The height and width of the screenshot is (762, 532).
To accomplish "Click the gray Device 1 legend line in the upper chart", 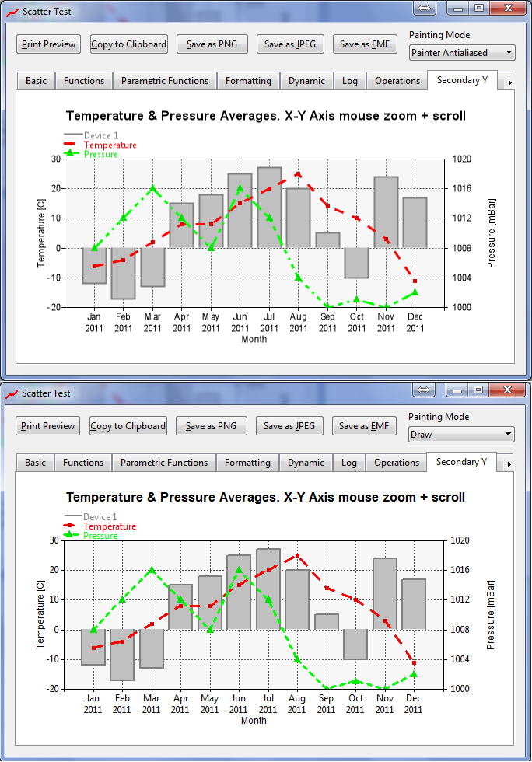I will click(x=72, y=135).
